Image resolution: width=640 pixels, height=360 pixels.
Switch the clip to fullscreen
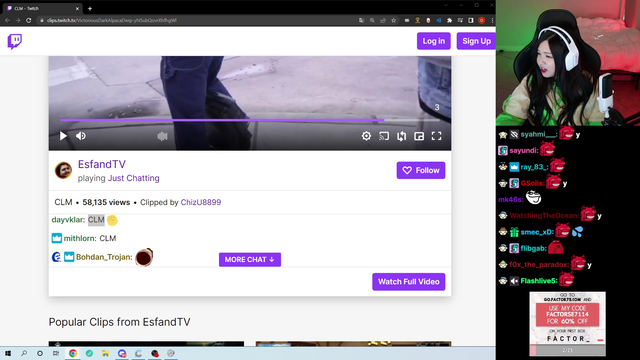[x=437, y=136]
